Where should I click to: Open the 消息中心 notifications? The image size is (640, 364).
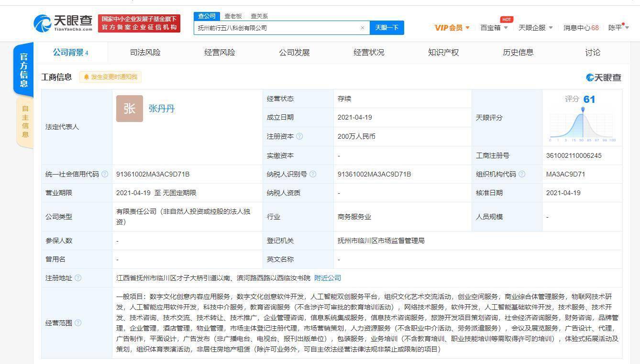581,28
